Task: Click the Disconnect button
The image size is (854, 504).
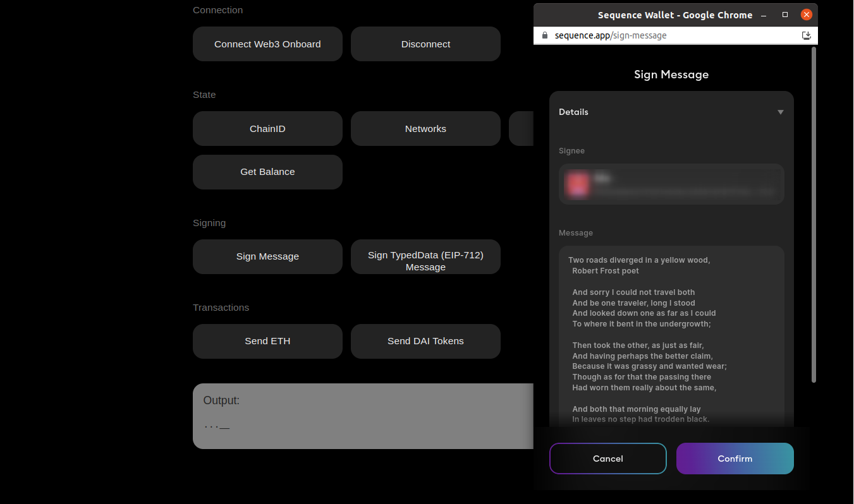Action: (425, 44)
